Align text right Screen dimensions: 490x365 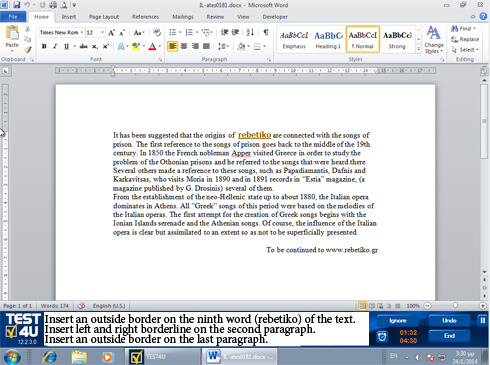[195, 46]
